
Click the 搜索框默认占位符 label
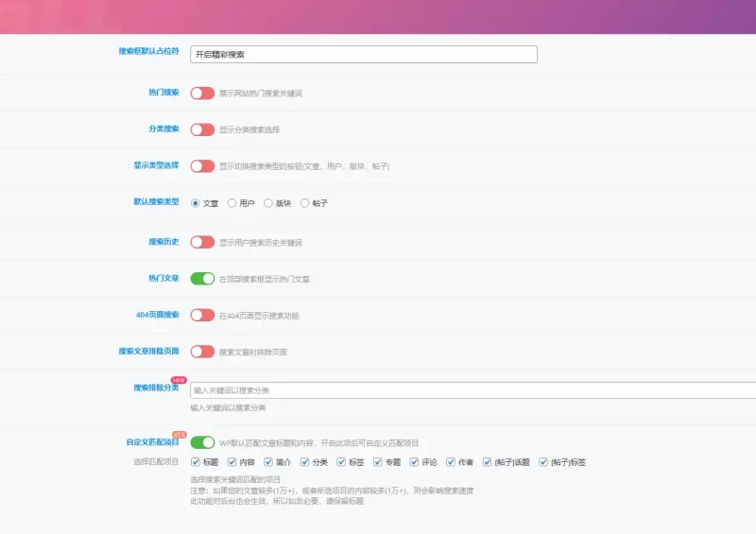tap(149, 51)
